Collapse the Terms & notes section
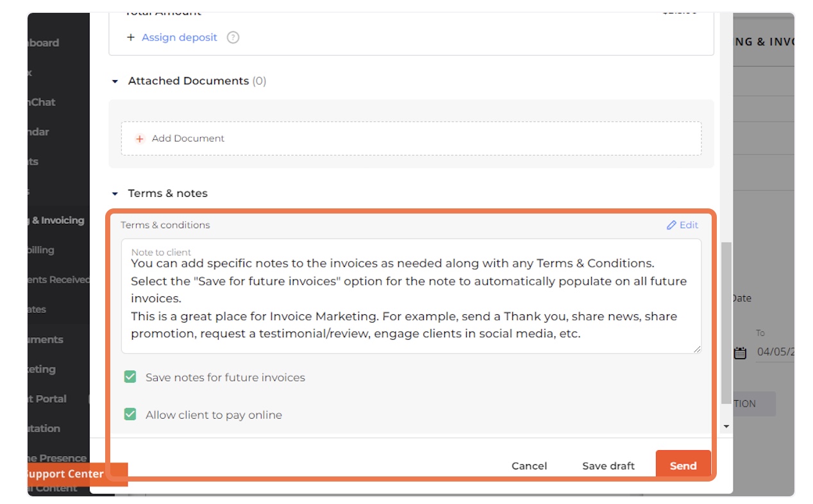The image size is (813, 504). tap(115, 194)
